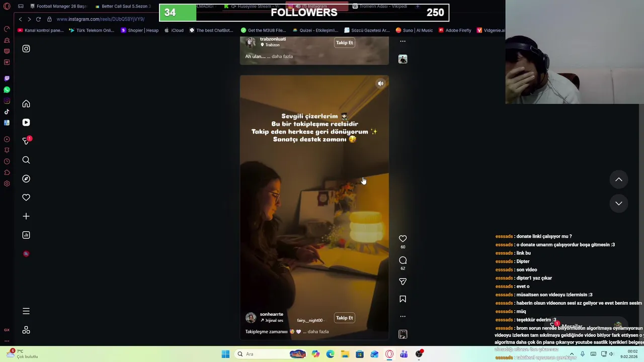Image resolution: width=644 pixels, height=362 pixels.
Task: Switch to Better Call Saul 5.Sezon tab
Action: 124,7
